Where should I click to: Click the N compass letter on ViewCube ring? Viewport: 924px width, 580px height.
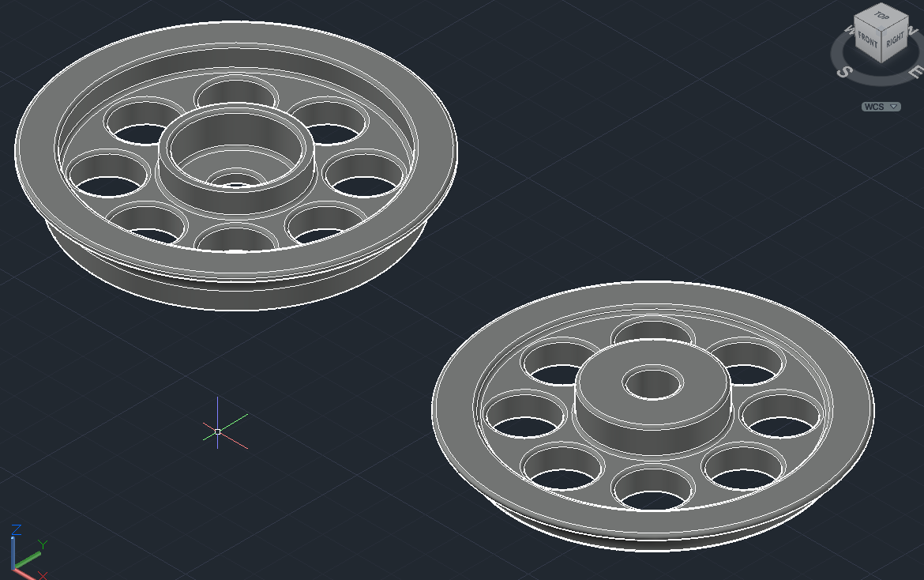pos(913,32)
